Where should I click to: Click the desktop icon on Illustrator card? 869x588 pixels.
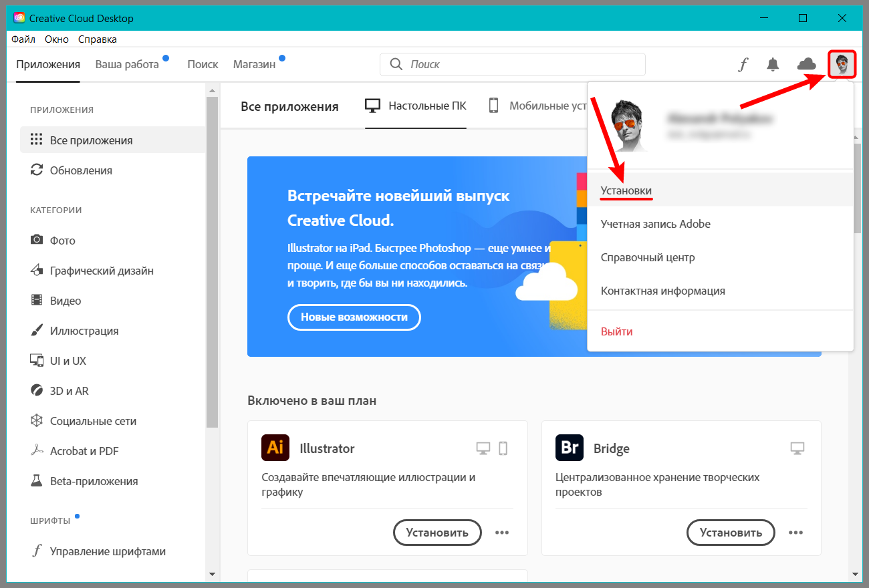[x=483, y=448]
